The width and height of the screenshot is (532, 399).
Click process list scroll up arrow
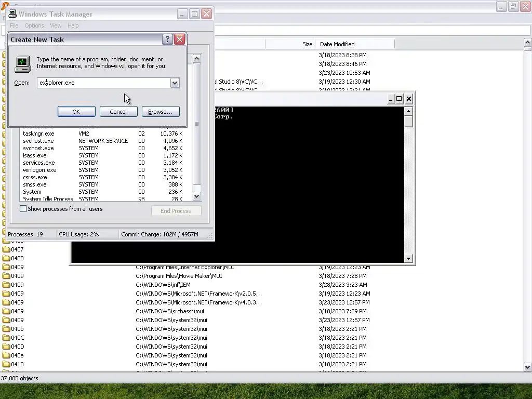pyautogui.click(x=197, y=58)
